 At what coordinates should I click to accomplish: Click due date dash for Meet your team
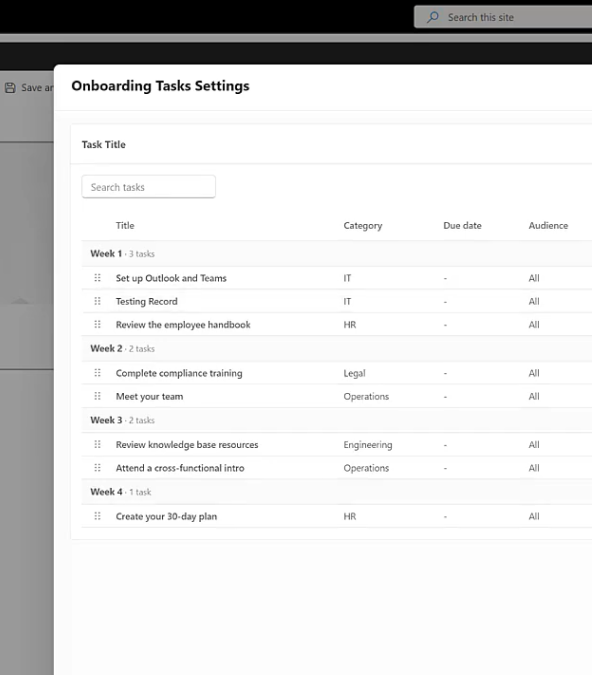tap(445, 396)
